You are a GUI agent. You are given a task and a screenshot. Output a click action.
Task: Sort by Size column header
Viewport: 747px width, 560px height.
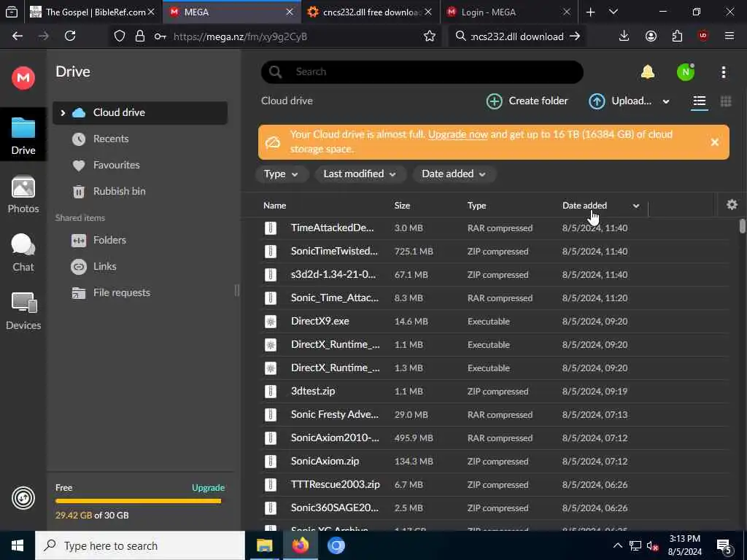pyautogui.click(x=402, y=205)
